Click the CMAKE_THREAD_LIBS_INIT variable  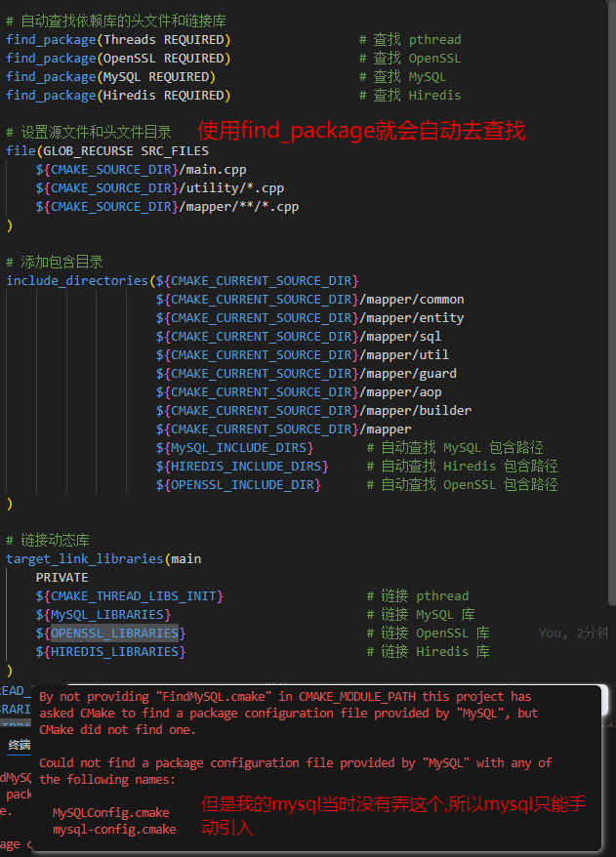pyautogui.click(x=130, y=596)
